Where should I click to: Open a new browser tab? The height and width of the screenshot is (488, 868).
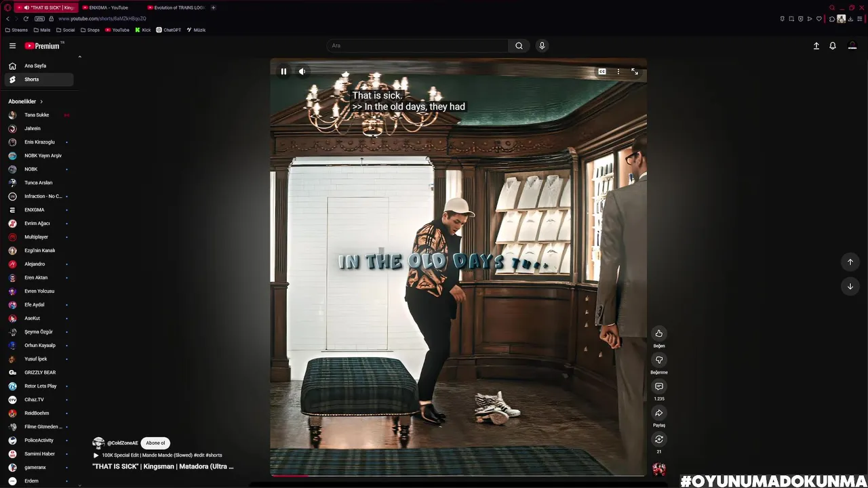pos(213,7)
